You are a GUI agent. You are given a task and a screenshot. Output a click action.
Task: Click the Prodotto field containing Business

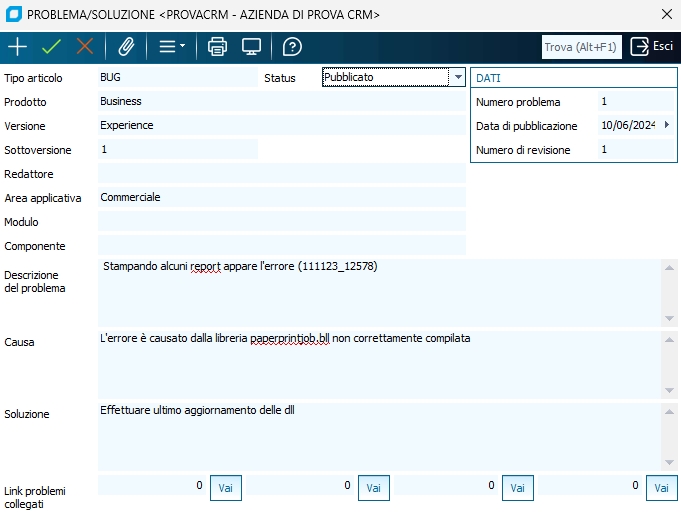pos(282,101)
